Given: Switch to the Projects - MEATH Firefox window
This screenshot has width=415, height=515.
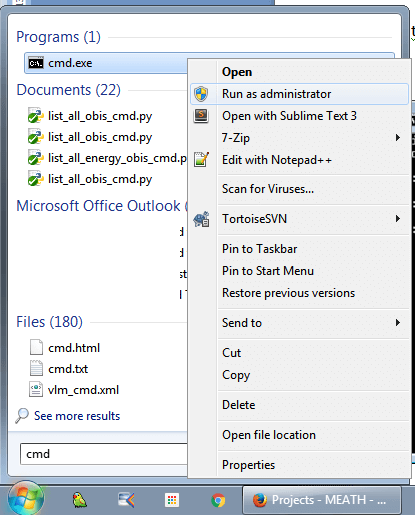Looking at the screenshot, I should click(322, 500).
